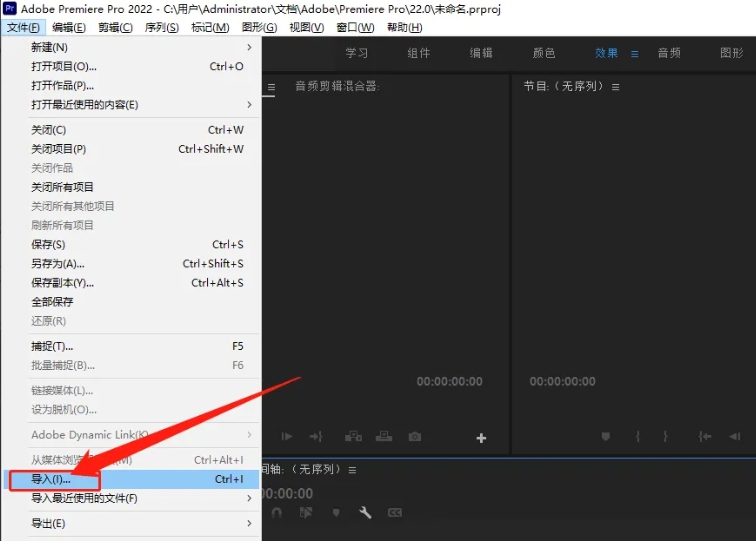Select the 音频剪辑混合器 panel tab
The width and height of the screenshot is (756, 541).
click(337, 86)
